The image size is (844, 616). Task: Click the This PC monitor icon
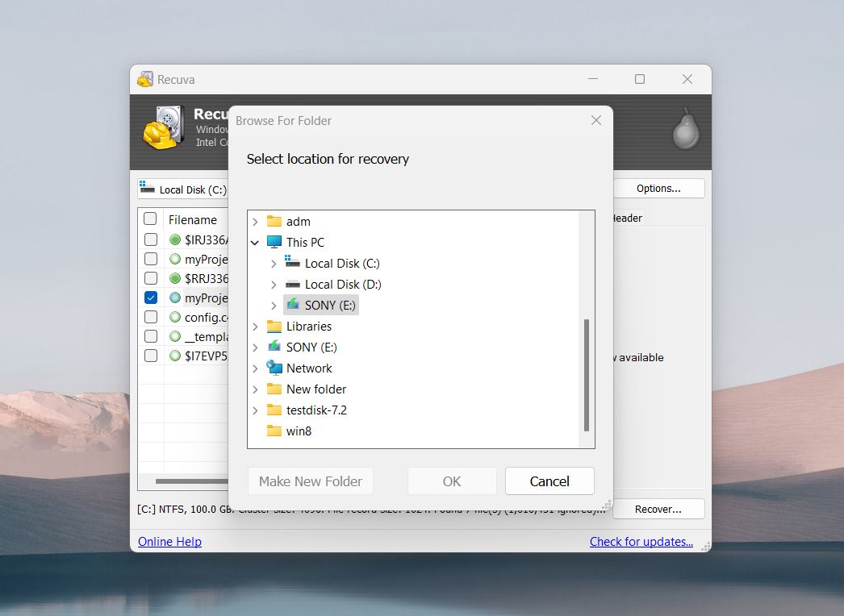tap(274, 242)
